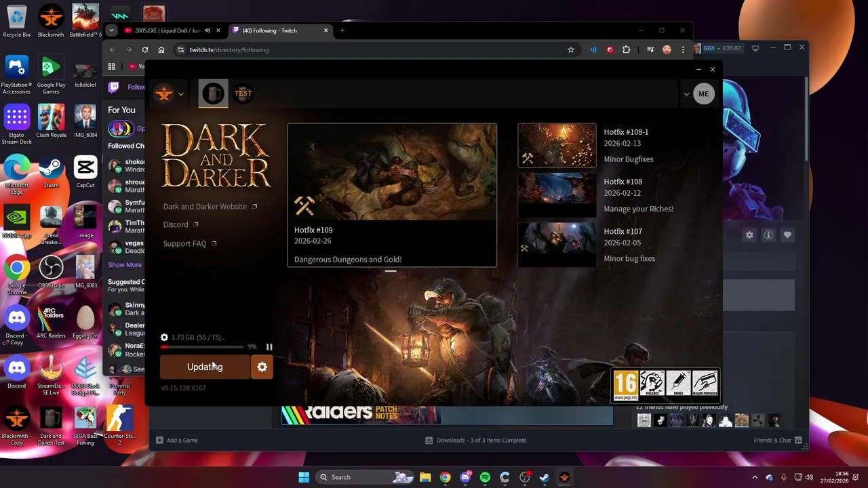Viewport: 868px width, 488px height.
Task: Pause the download with the pause icon
Action: coord(269,347)
